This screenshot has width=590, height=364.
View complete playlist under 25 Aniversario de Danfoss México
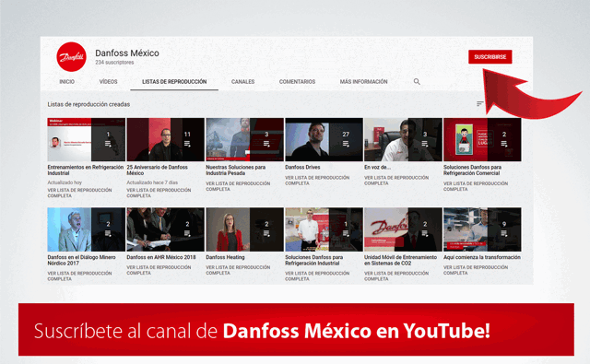click(159, 193)
